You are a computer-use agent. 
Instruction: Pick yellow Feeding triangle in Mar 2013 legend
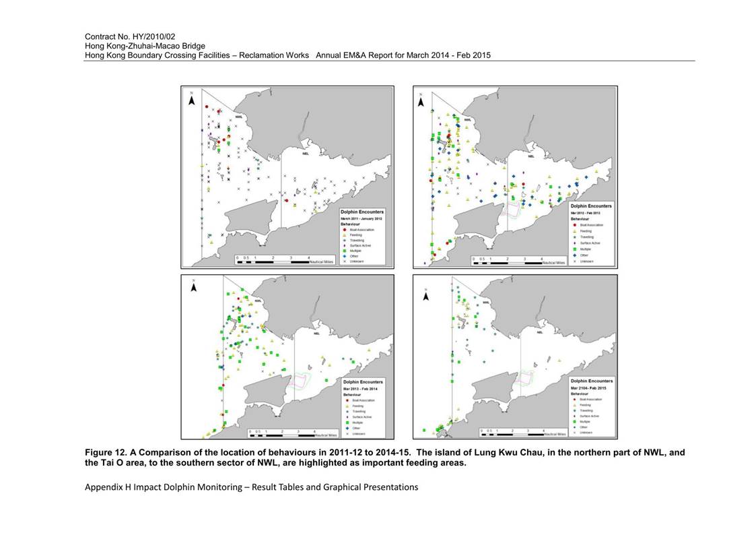pos(347,406)
